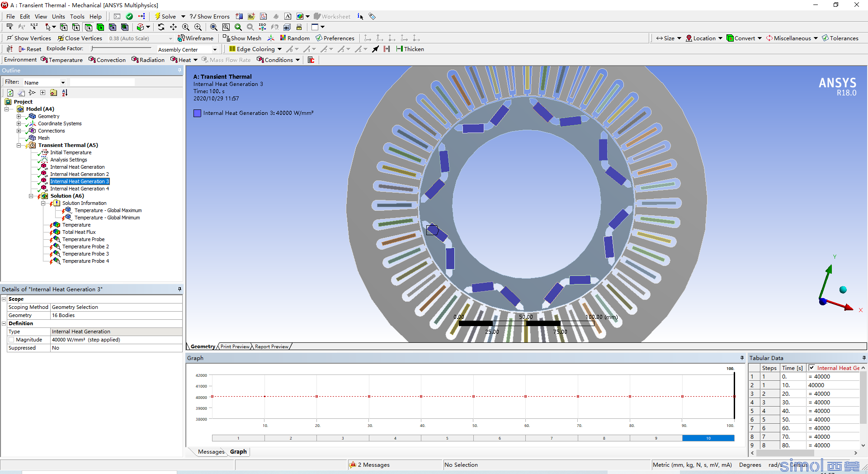868x474 pixels.
Task: Click the Random colors button
Action: click(x=295, y=38)
